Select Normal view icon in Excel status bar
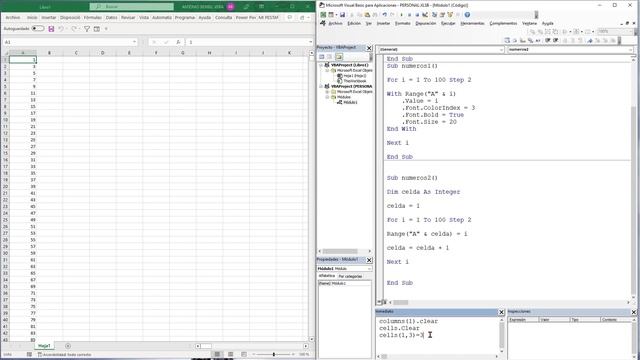This screenshot has height=360, width=640. tap(217, 354)
